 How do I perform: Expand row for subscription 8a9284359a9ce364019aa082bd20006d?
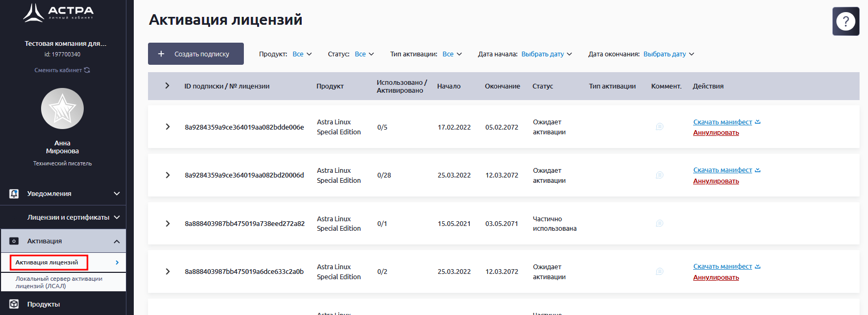pyautogui.click(x=167, y=175)
